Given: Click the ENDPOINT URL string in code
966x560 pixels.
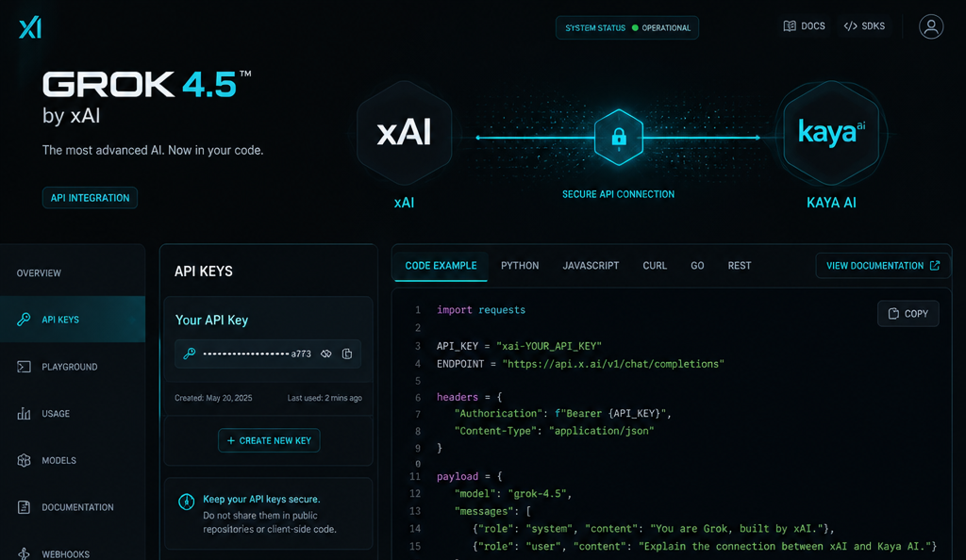Looking at the screenshot, I should coord(613,364).
